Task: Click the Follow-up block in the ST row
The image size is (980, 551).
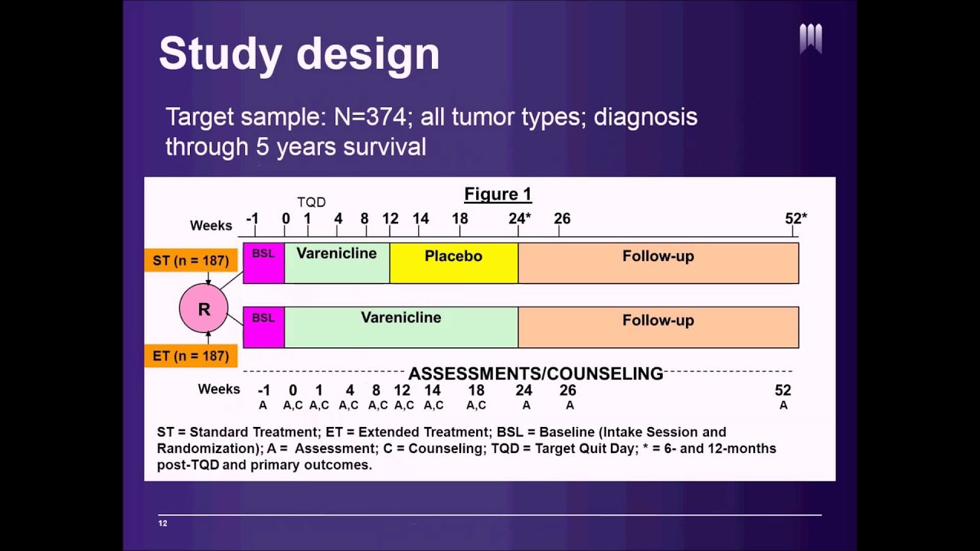Action: 658,263
